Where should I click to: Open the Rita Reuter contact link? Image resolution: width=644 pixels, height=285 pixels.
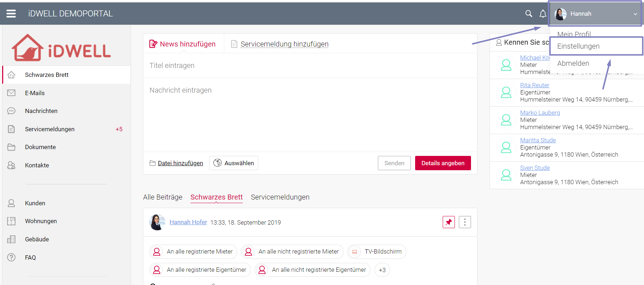(534, 85)
